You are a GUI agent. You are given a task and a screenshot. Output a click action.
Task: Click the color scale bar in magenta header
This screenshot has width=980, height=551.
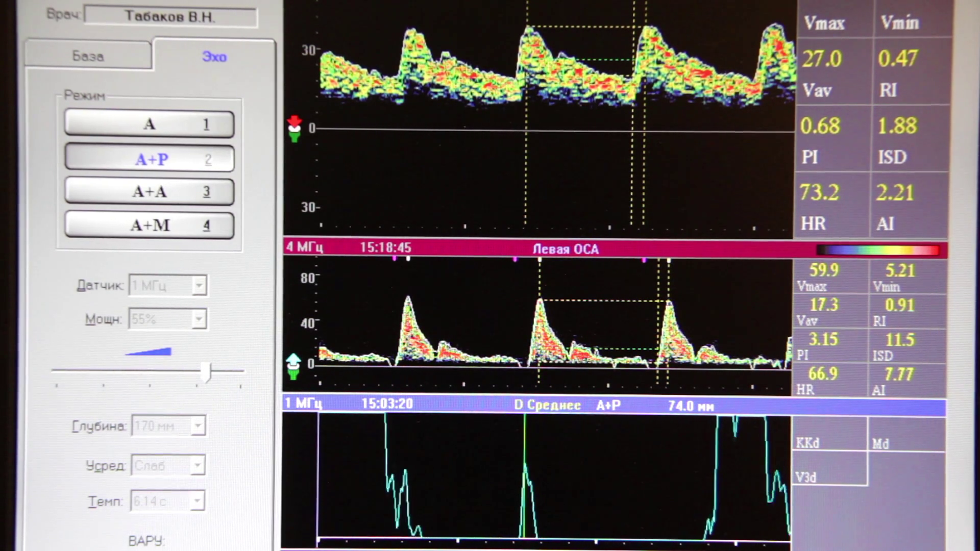click(878, 250)
